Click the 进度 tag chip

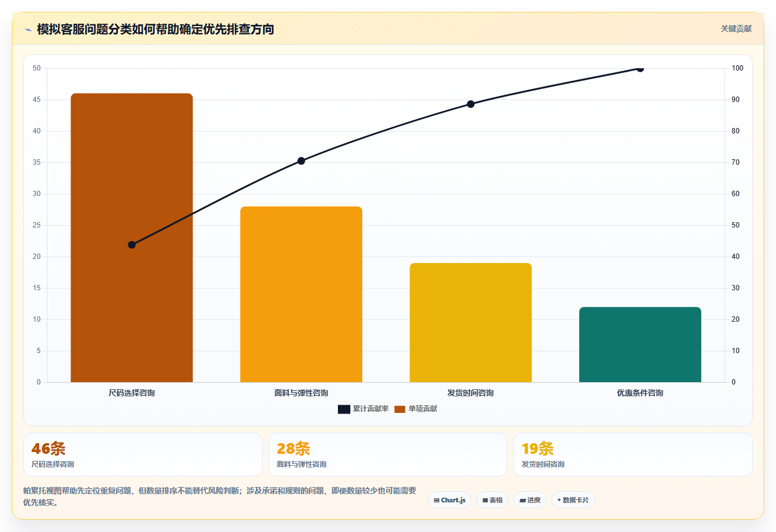tap(529, 500)
